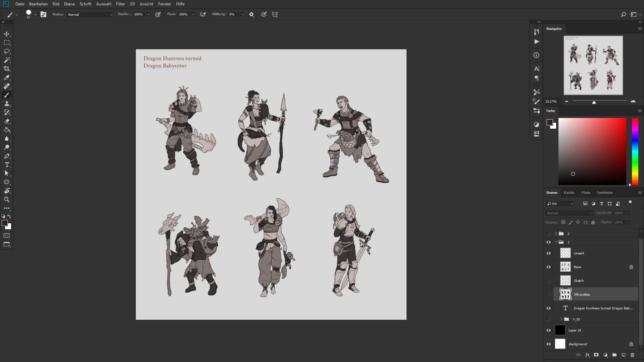Activate the Horizontal Type tool

(x=7, y=165)
